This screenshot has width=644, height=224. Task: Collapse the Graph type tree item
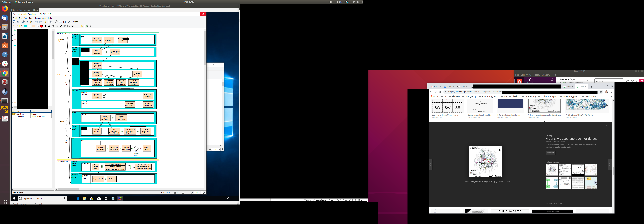coord(13,114)
